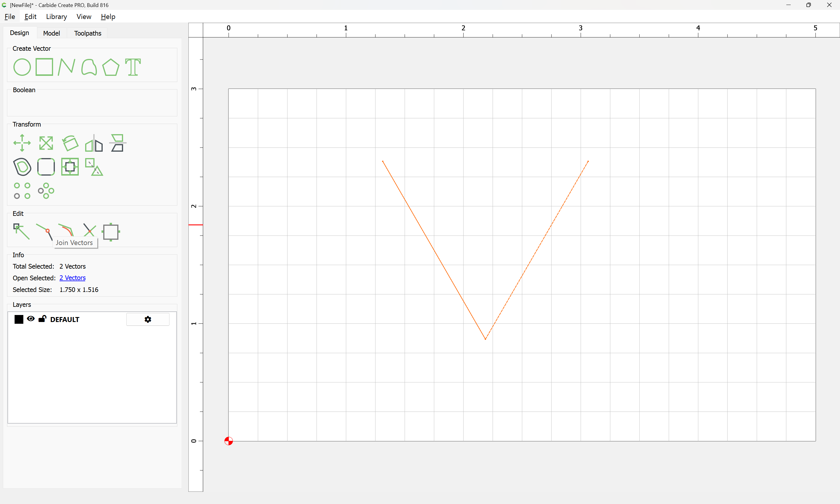Close the Carbide Create window
This screenshot has width=840, height=504.
coord(829,5)
